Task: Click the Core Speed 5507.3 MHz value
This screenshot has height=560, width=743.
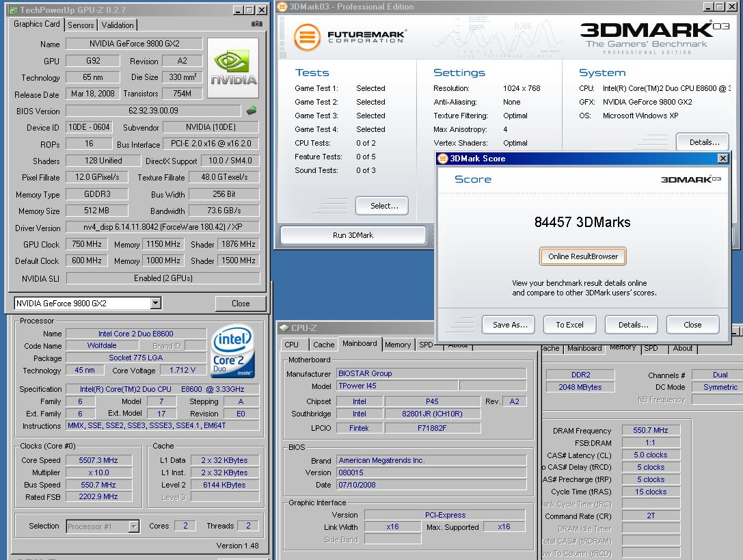Action: (98, 460)
